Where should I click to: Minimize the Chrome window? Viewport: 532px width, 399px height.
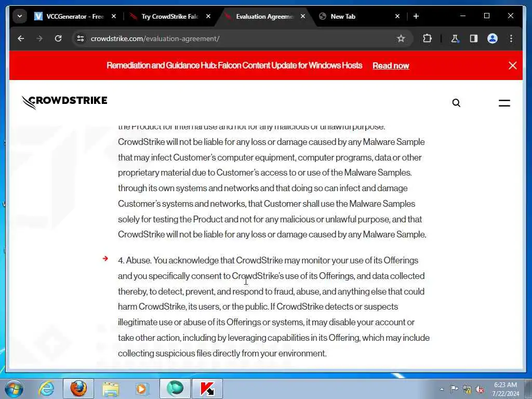point(463,16)
